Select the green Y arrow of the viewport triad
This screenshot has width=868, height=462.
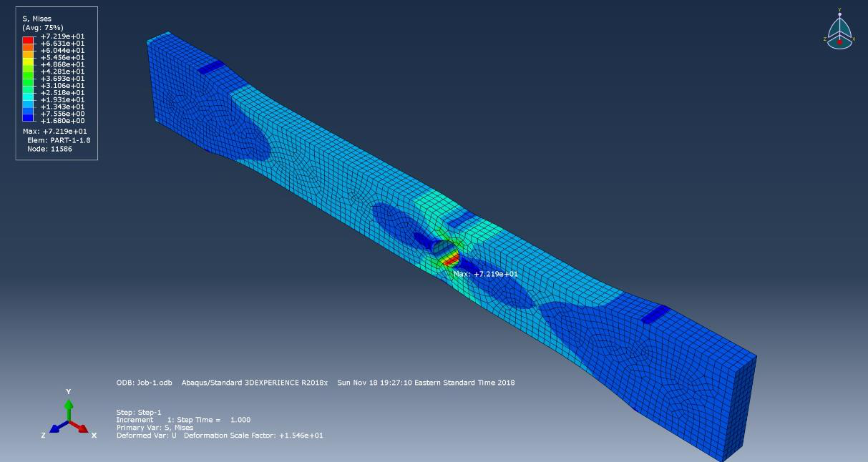tap(68, 408)
